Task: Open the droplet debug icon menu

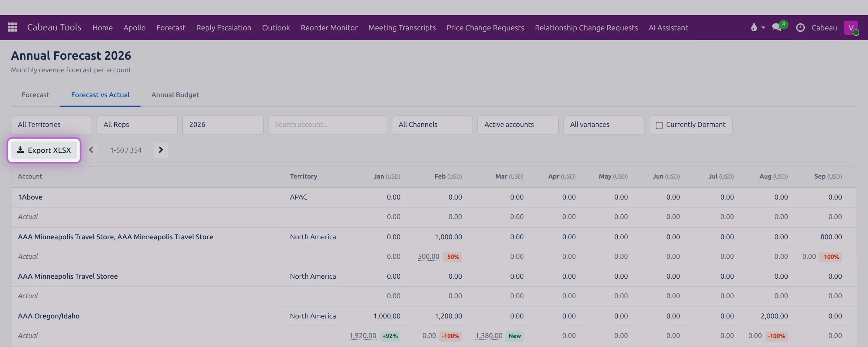Action: click(758, 27)
